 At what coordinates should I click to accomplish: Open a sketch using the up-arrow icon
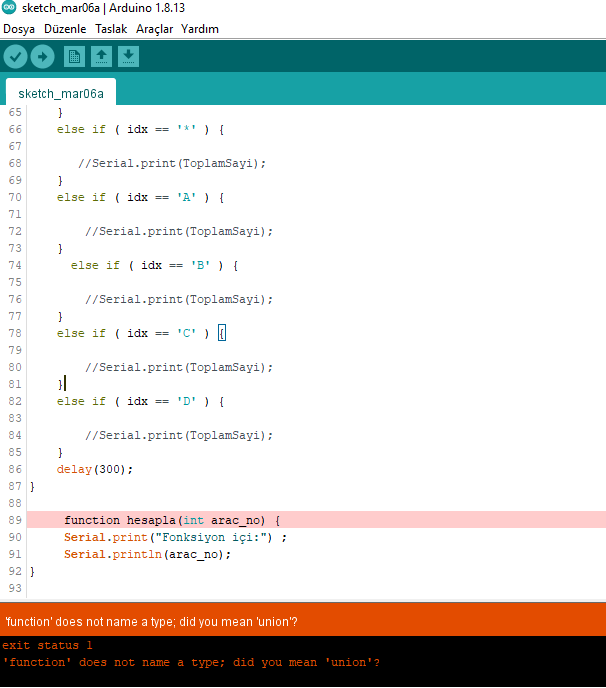(x=100, y=57)
